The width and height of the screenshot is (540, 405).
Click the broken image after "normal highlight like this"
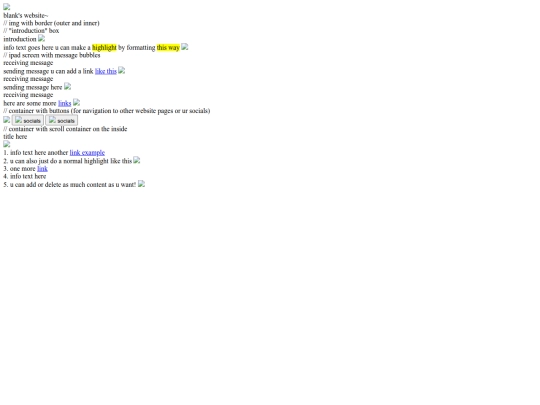(x=137, y=160)
